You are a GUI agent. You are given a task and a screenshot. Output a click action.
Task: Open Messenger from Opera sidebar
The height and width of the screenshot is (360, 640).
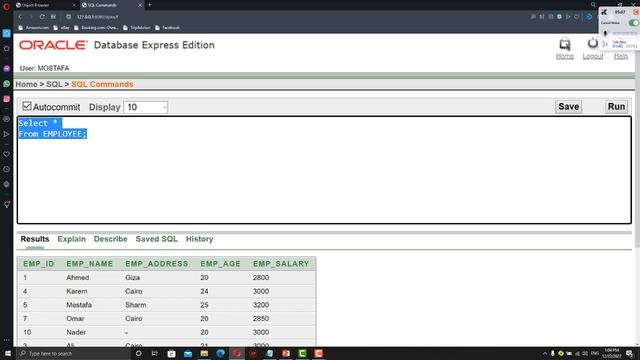pyautogui.click(x=7, y=69)
